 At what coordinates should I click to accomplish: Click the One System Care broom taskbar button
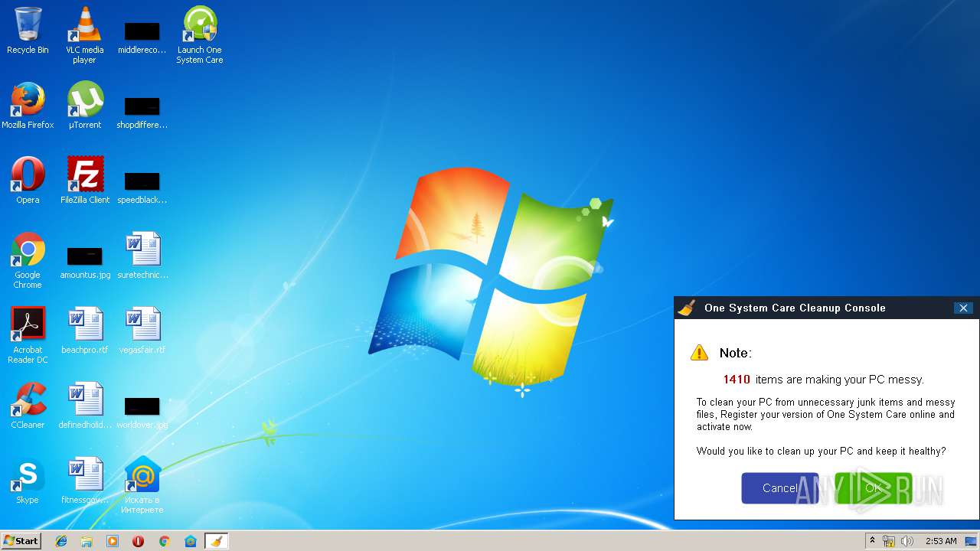pyautogui.click(x=217, y=541)
